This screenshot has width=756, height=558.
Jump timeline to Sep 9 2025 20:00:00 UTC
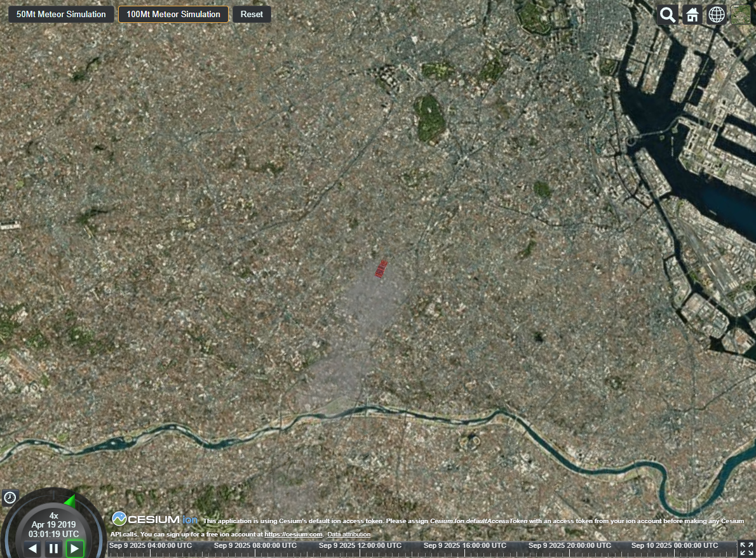point(570,545)
